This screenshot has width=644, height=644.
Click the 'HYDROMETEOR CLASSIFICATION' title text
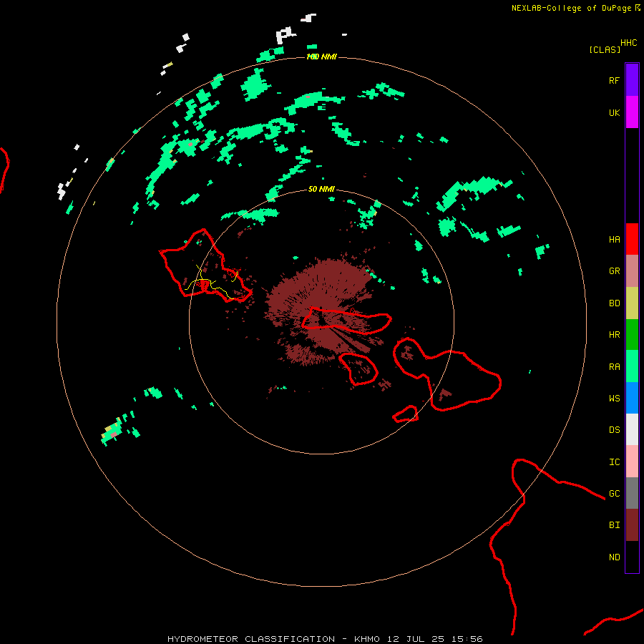coord(251,639)
